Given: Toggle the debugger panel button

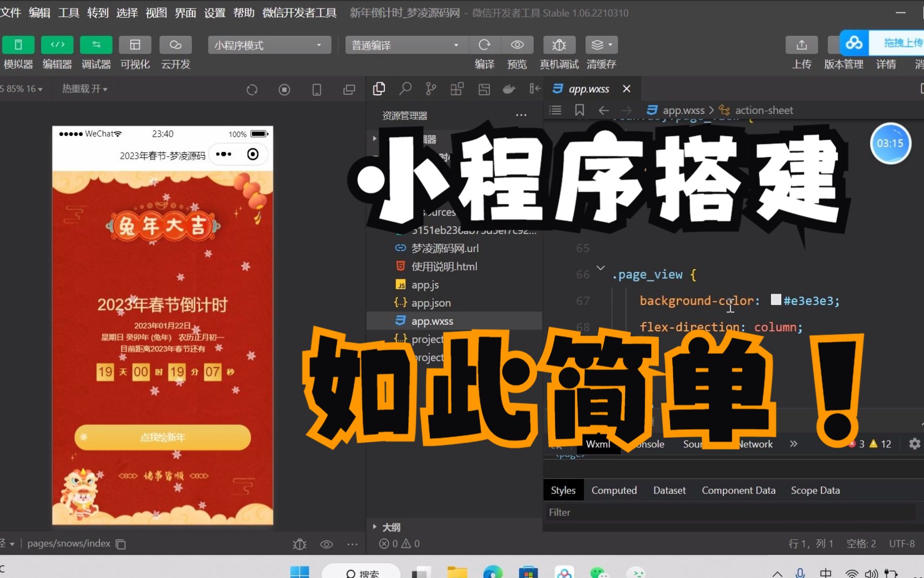Looking at the screenshot, I should click(x=96, y=45).
